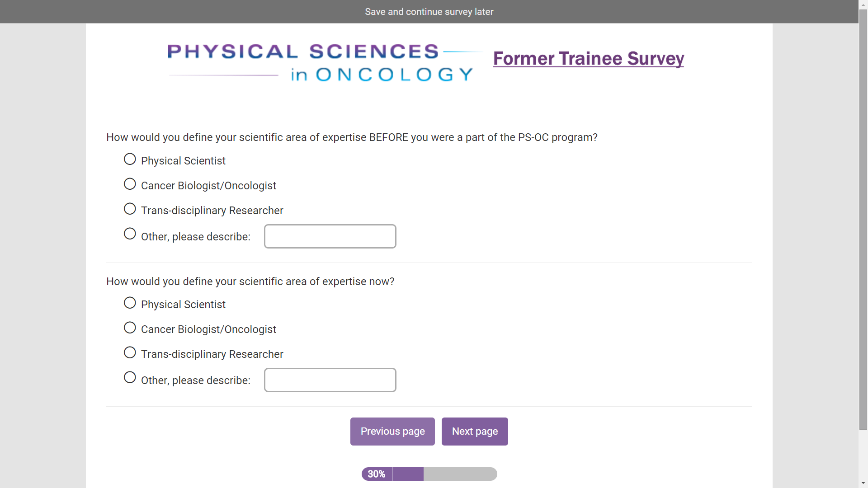Click the Physical Sciences in Oncology logo
The height and width of the screenshot is (488, 868).
click(x=321, y=62)
